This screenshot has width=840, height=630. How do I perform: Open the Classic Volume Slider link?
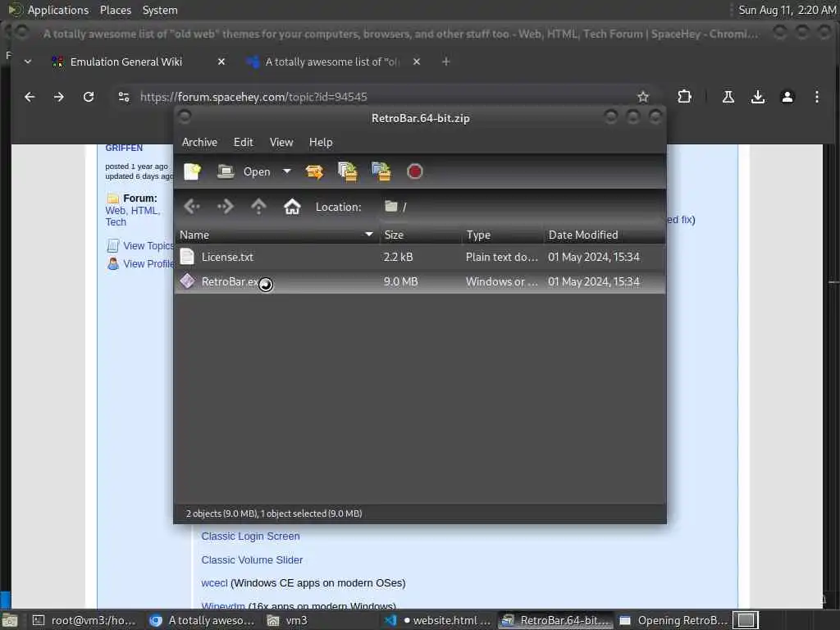[252, 559]
